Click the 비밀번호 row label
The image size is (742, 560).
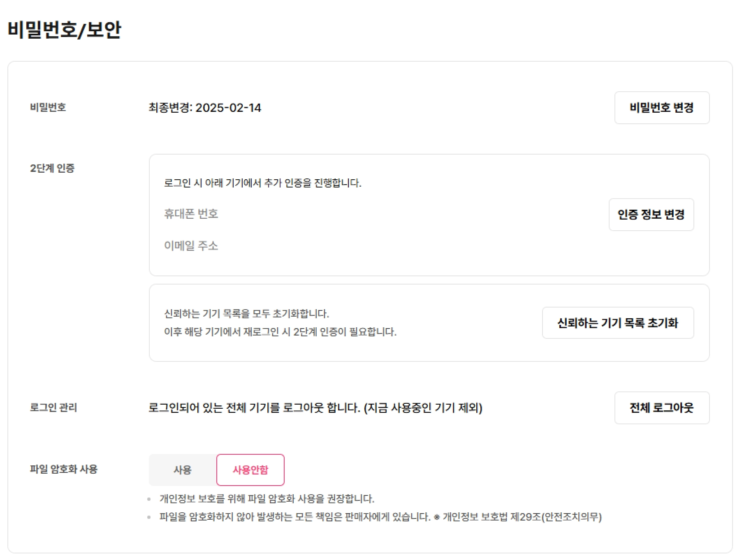tap(48, 107)
